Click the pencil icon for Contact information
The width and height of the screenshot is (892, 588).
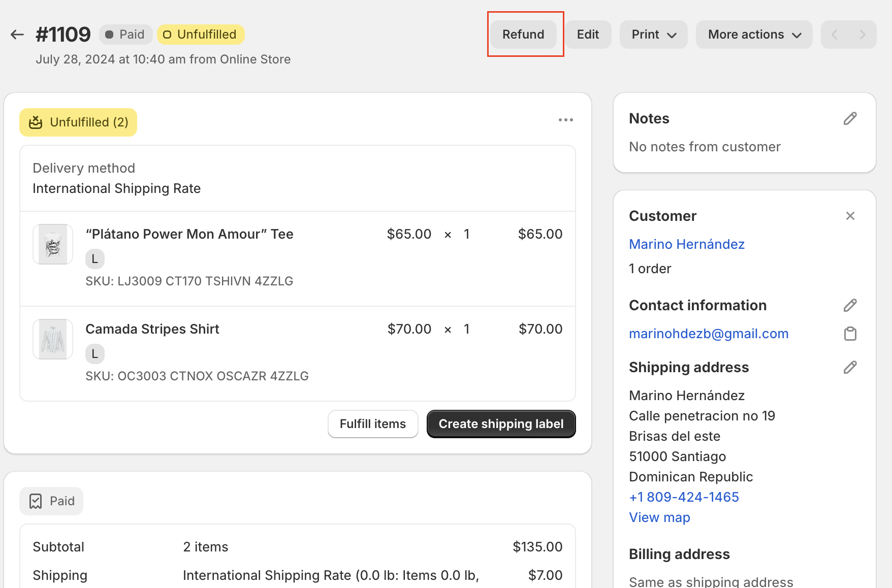pyautogui.click(x=850, y=305)
